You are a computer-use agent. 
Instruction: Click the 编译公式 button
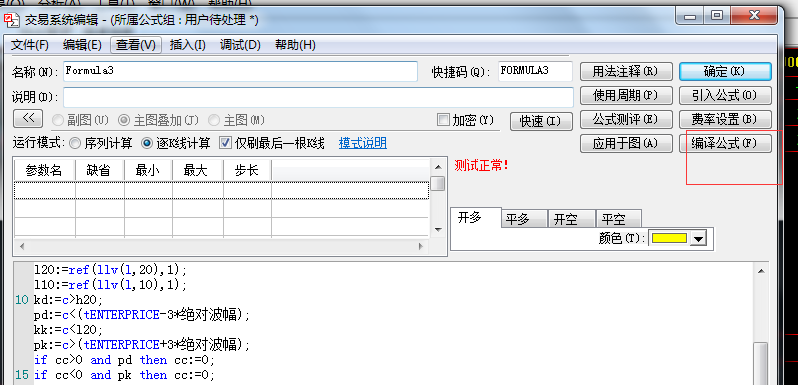coord(725,143)
